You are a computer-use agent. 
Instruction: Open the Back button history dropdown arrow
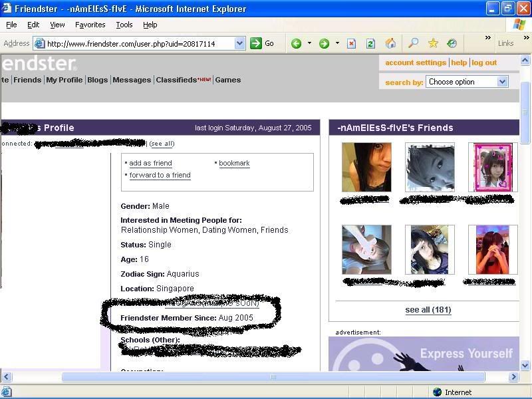click(x=309, y=43)
